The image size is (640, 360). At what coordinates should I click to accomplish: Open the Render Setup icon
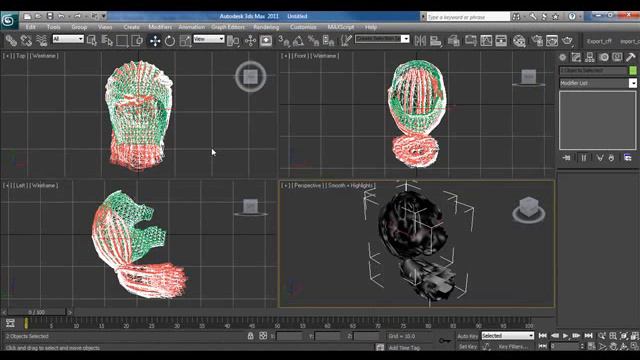click(x=537, y=40)
